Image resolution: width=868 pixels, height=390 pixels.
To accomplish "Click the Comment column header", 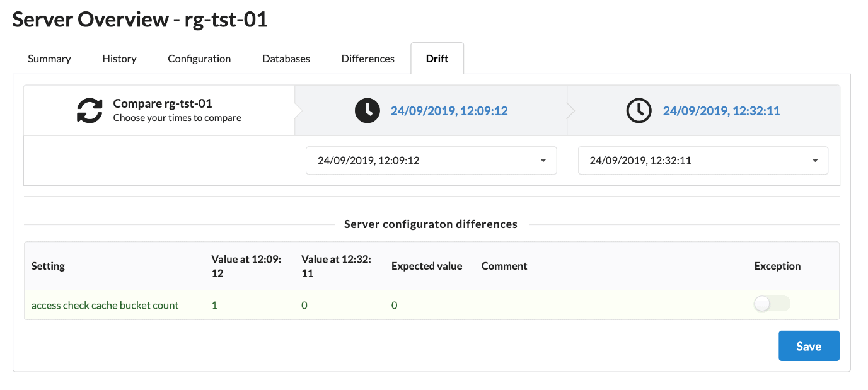I will [x=504, y=266].
